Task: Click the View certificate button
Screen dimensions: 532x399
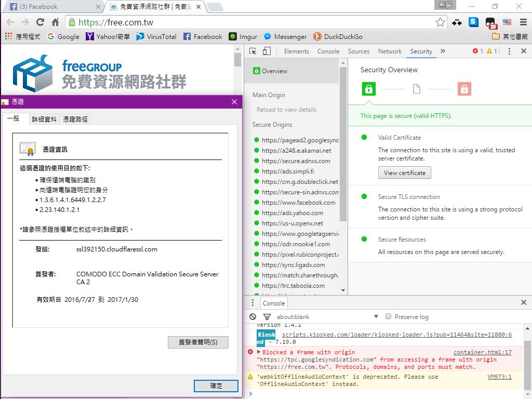Action: pos(404,172)
